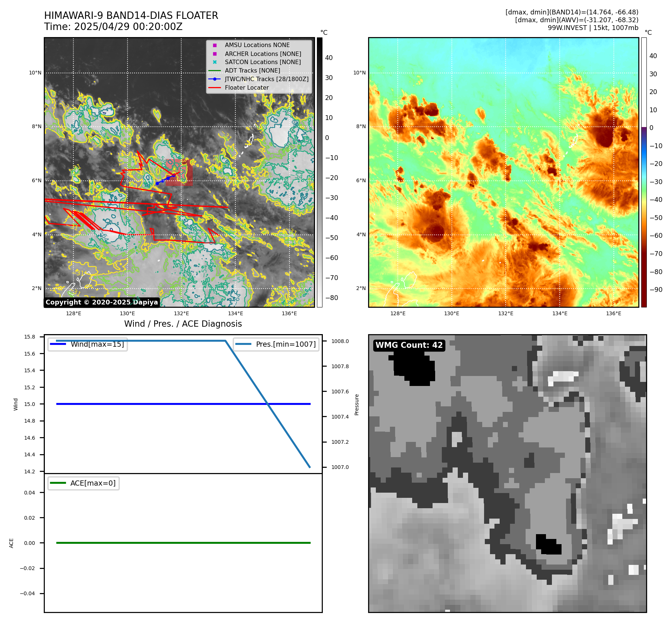This screenshot has width=672, height=626.
Task: Click the 'Time: 2025/04/29 00:20:00Z' timestamp
Action: [x=113, y=27]
